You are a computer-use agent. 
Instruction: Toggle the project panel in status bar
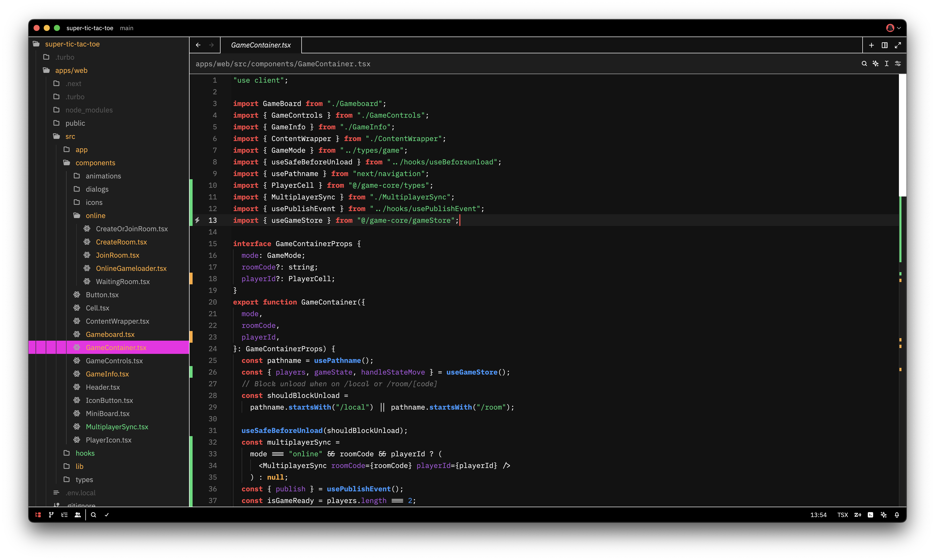[38, 515]
